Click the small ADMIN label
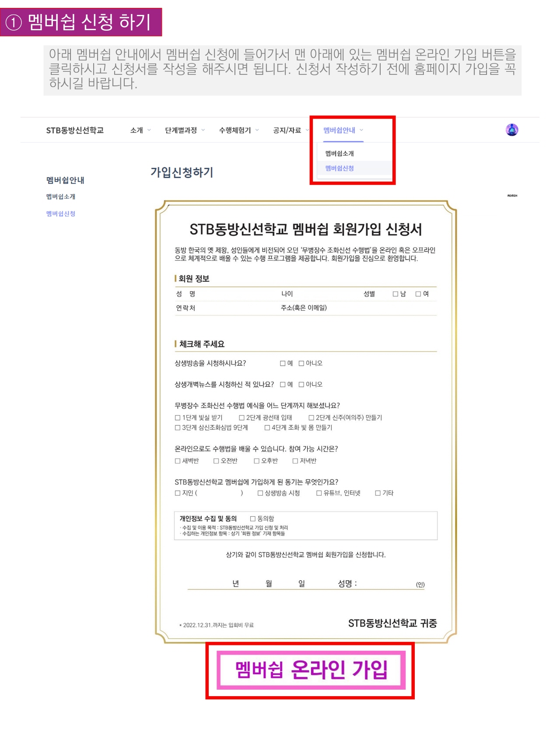 coord(512,196)
